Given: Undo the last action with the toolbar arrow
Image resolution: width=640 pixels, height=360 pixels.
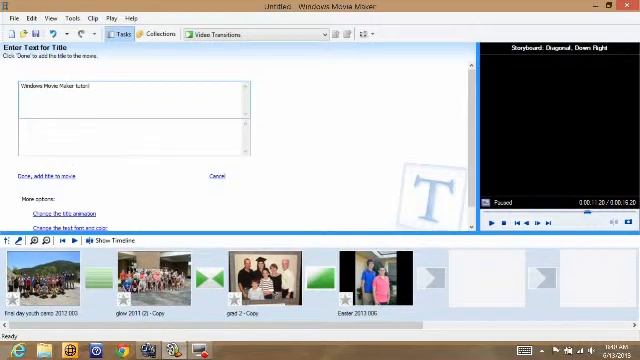Looking at the screenshot, I should point(53,34).
